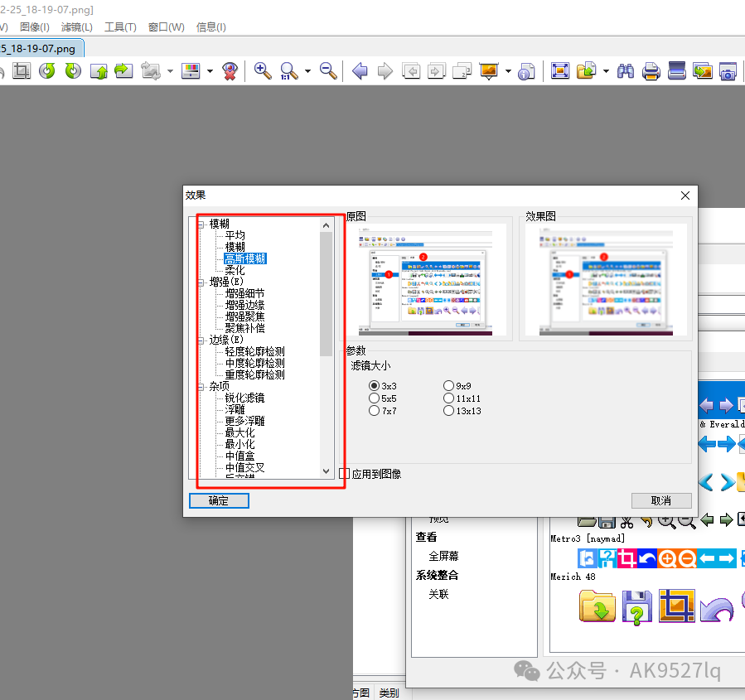The height and width of the screenshot is (700, 745).
Task: Select the 5x5 filter size option
Action: 375,398
